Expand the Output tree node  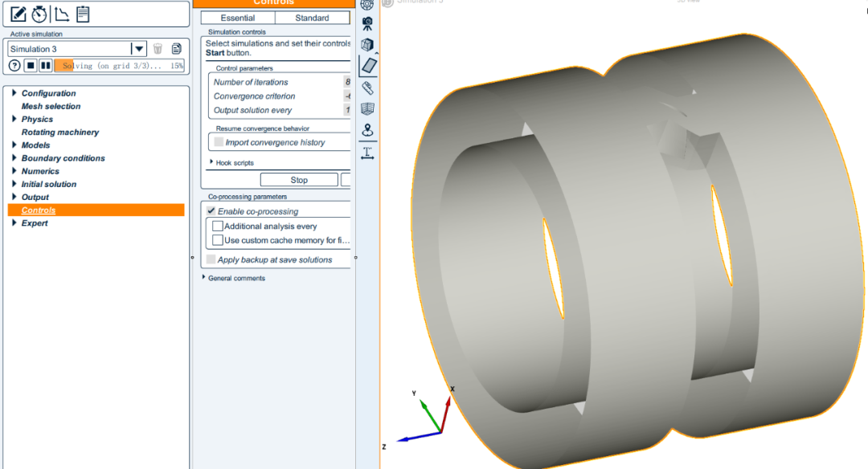tap(14, 197)
